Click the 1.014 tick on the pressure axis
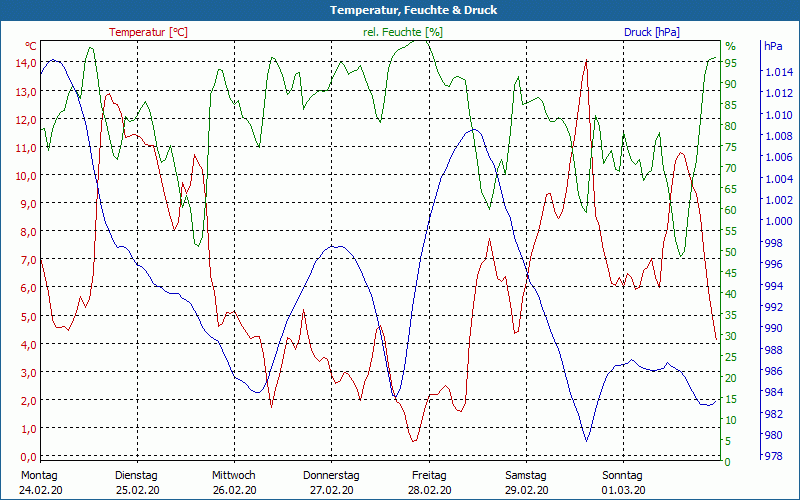Viewport: 800px width, 500px height. coord(777,72)
